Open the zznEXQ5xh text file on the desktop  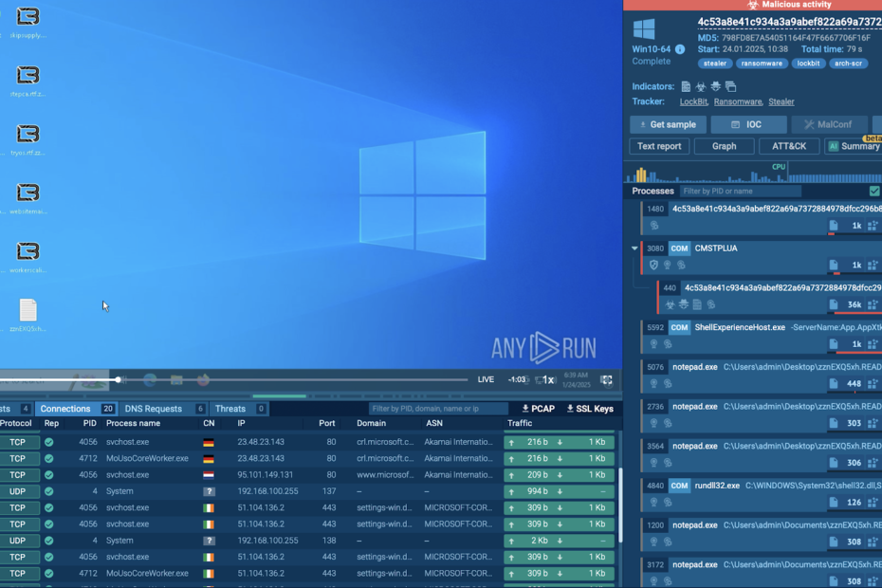(x=28, y=311)
